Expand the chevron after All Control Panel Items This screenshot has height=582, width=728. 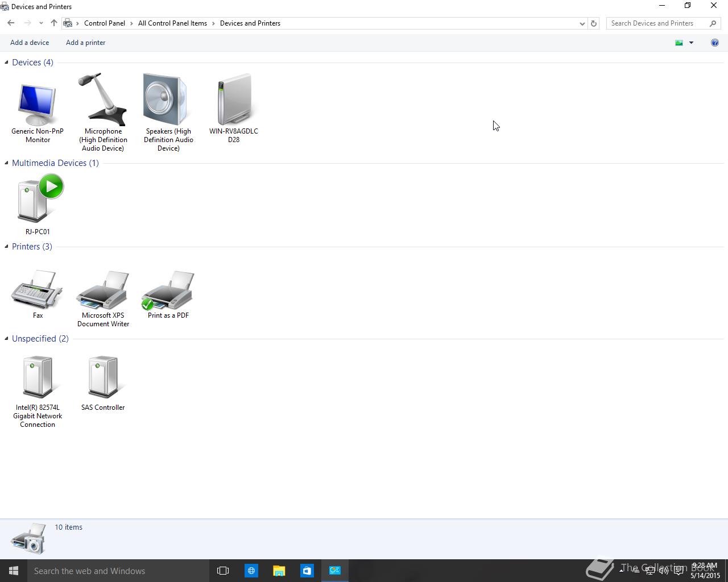214,23
